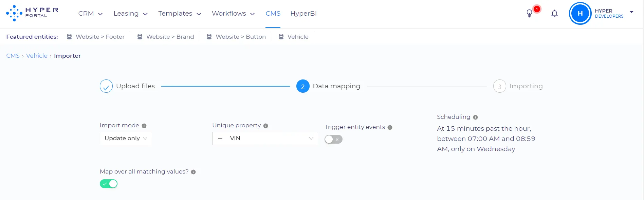The width and height of the screenshot is (644, 200).
Task: Expand the Templates menu
Action: (x=180, y=14)
